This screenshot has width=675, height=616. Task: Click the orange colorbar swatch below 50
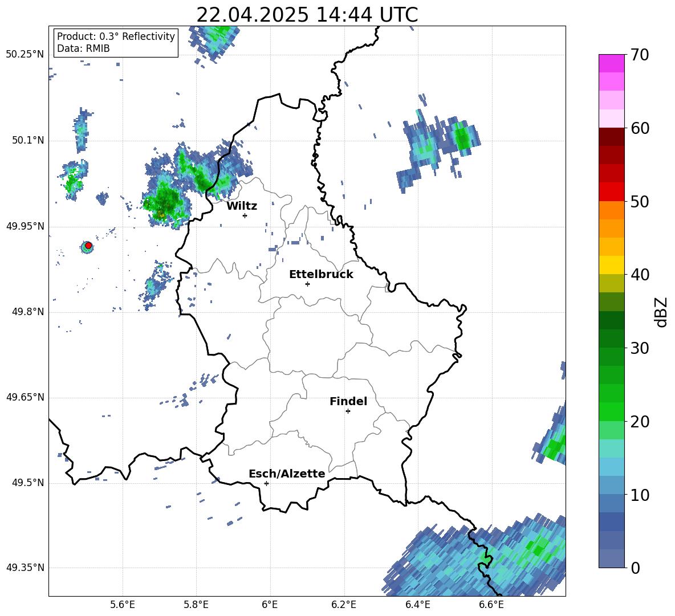click(x=611, y=210)
